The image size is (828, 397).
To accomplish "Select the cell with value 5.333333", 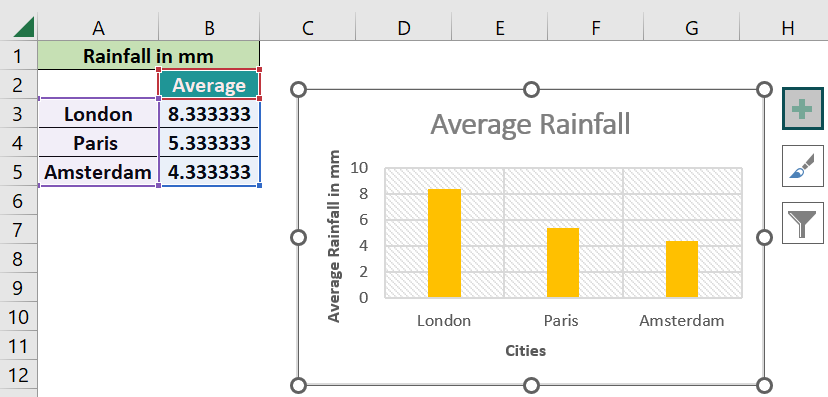I will click(209, 143).
